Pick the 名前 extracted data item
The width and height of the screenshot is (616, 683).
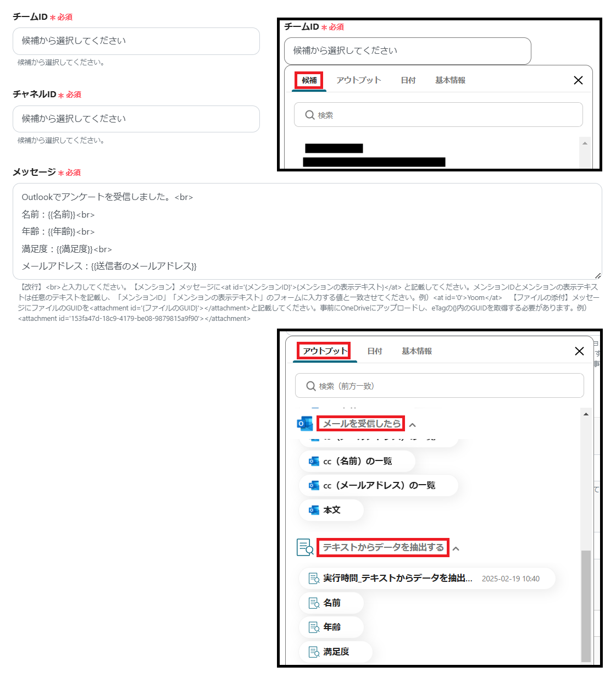(x=331, y=603)
